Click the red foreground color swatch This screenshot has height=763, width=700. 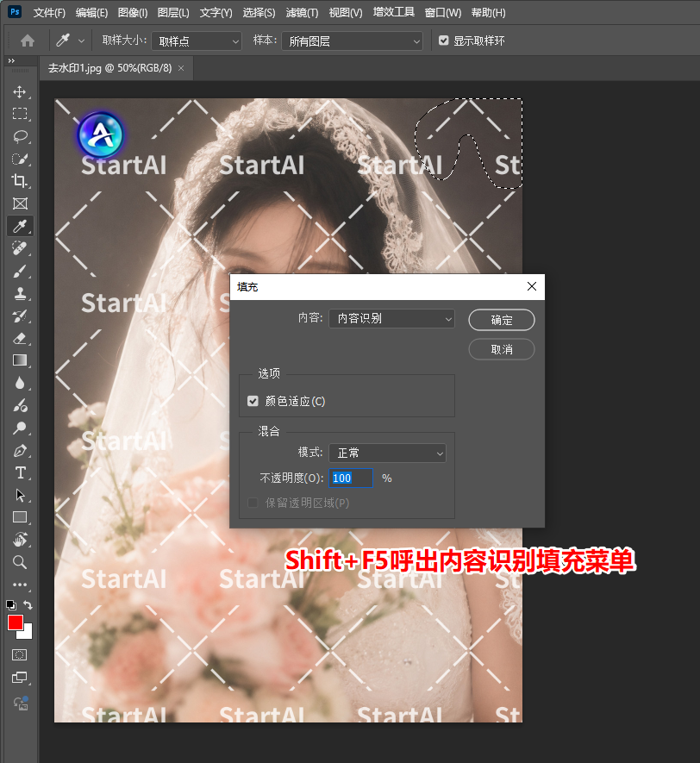14,622
